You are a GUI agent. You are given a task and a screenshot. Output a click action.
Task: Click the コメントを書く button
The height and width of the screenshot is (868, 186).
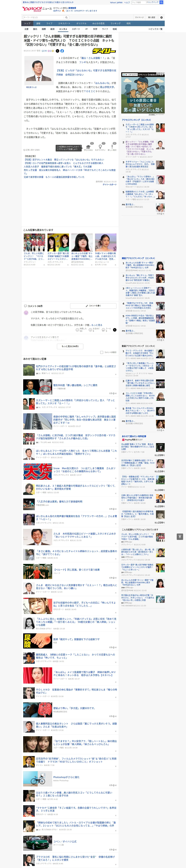point(93,306)
